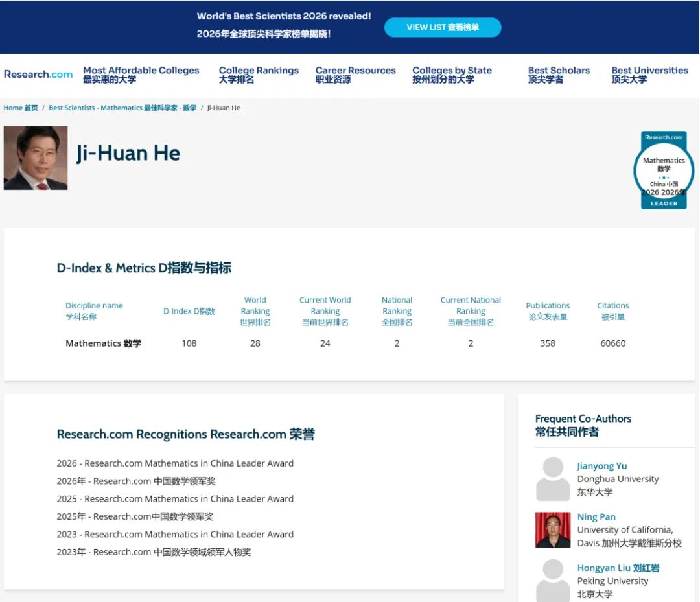The image size is (700, 602).
Task: Open Hongyan Liu co-author profile link
Action: [x=618, y=568]
